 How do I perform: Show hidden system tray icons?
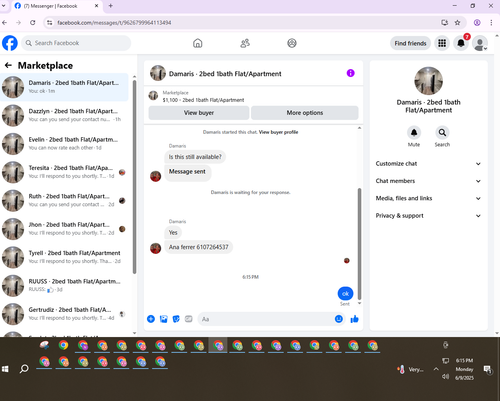[436, 369]
